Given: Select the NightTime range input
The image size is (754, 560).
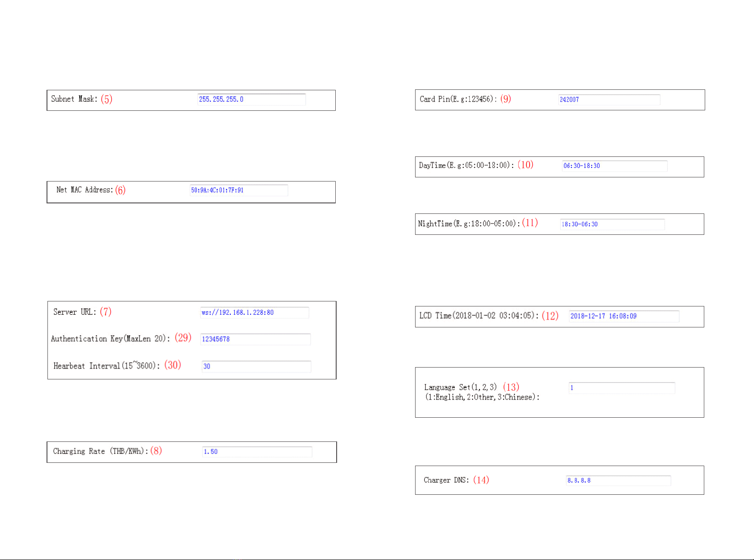Looking at the screenshot, I should [612, 224].
